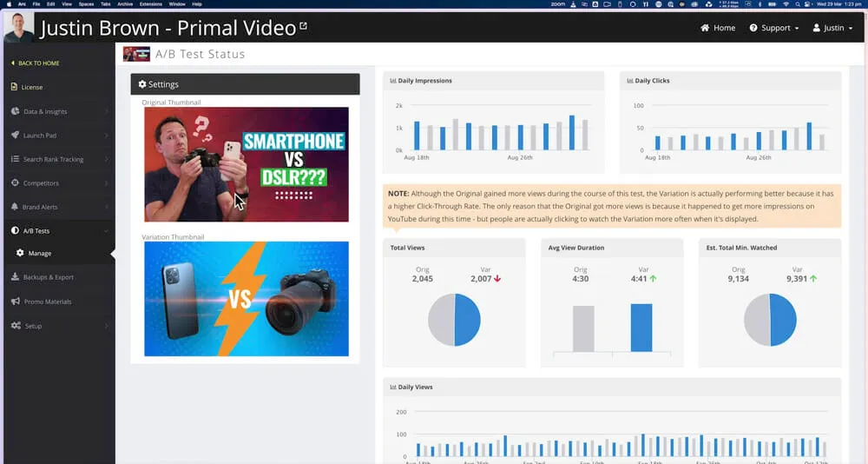
Task: Click the original Smartphone vs DSLR thumbnail
Action: 246,164
